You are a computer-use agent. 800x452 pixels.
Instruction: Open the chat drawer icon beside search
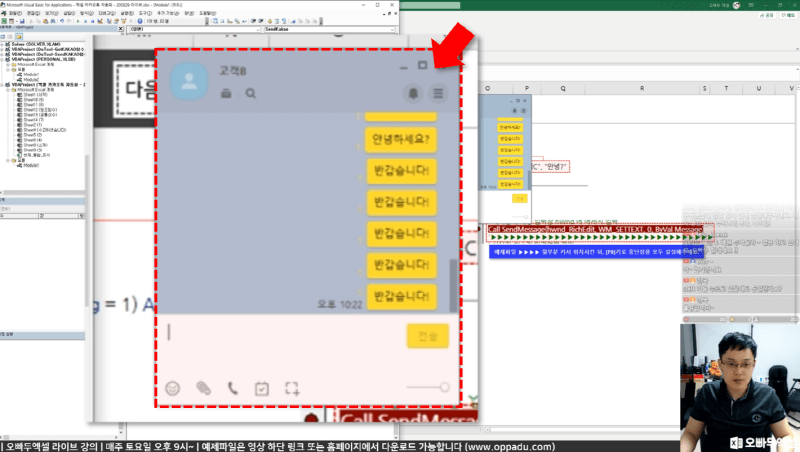tap(226, 93)
